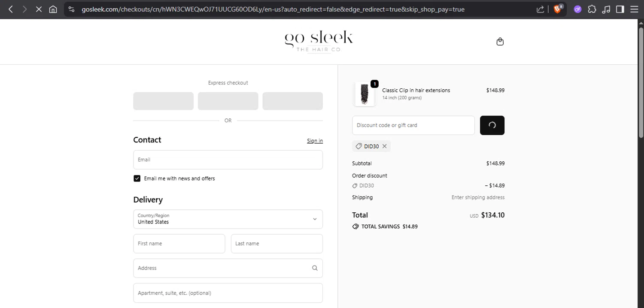This screenshot has width=644, height=308.
Task: Select the first express checkout button
Action: point(163,101)
